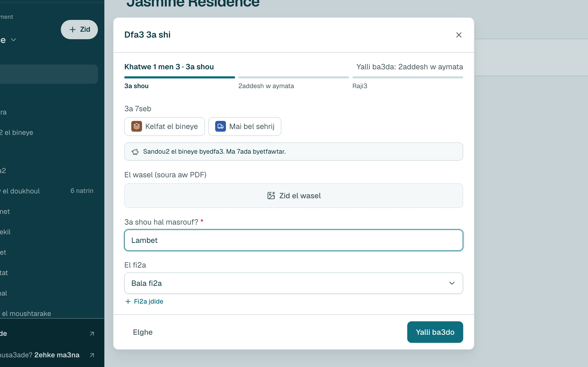Image resolution: width=588 pixels, height=367 pixels.
Task: Select the Kelfat el bineye account chip
Action: tap(165, 127)
